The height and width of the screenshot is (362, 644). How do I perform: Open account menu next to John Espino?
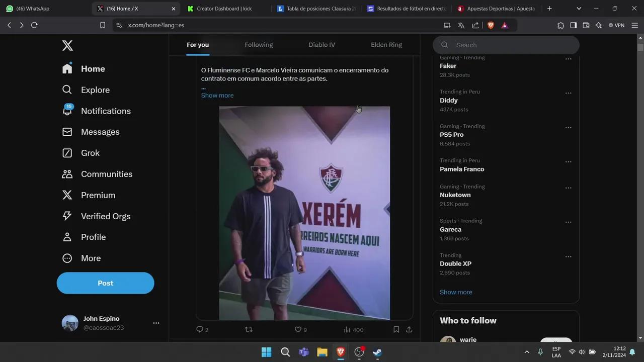point(156,323)
